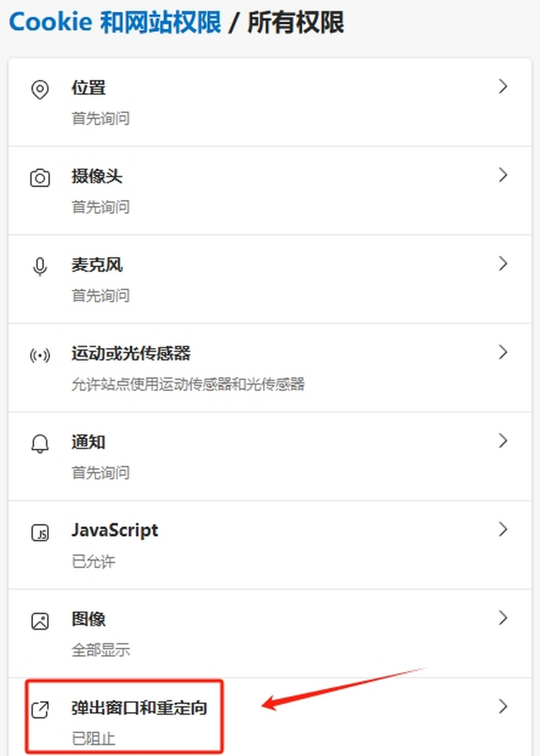
Task: Expand the 位置 permission settings chevron
Action: (503, 87)
